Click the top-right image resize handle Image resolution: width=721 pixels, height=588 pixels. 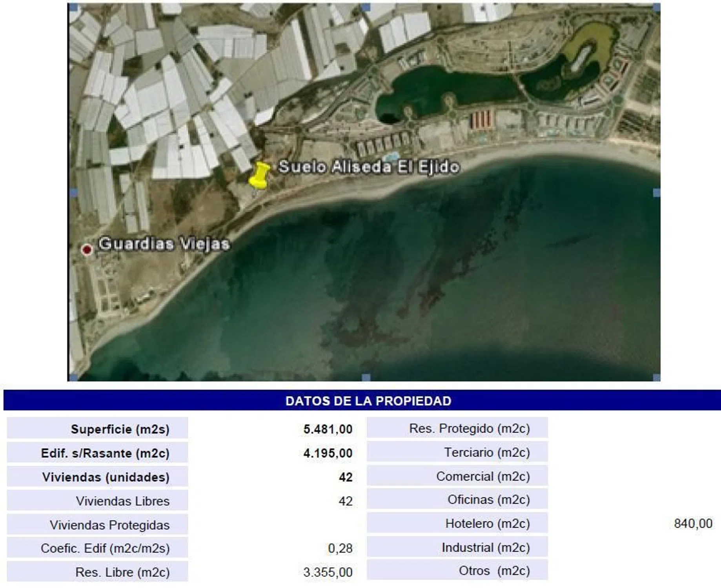coord(656,7)
